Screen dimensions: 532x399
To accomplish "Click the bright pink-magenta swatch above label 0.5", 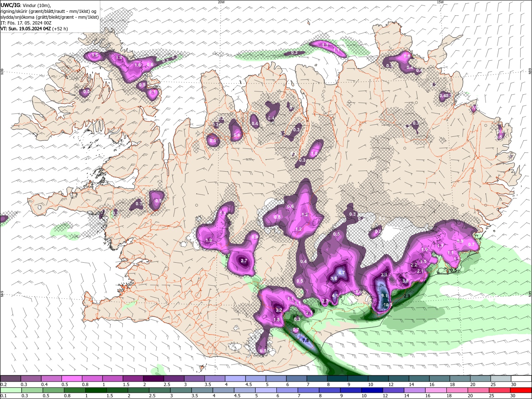I will (x=71, y=379).
